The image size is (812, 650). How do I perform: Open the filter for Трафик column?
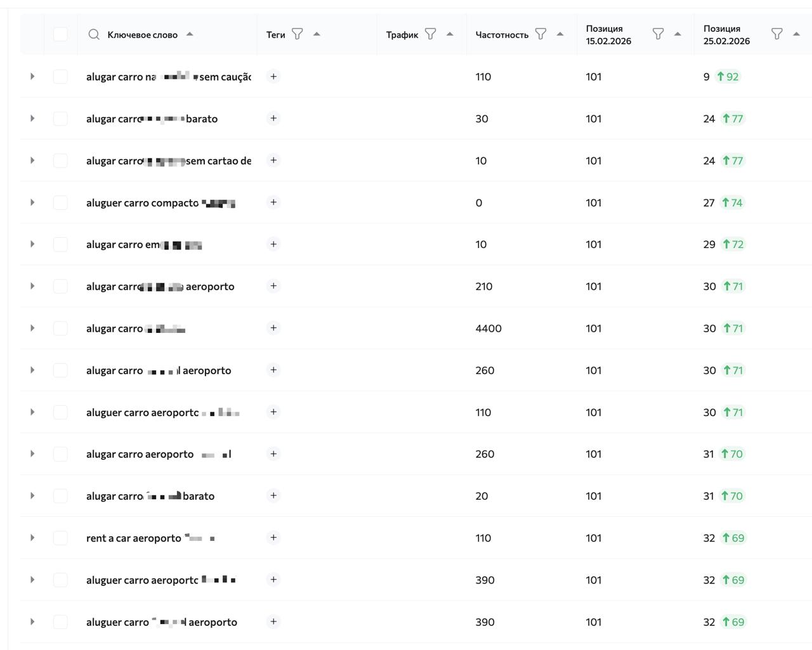pos(430,34)
